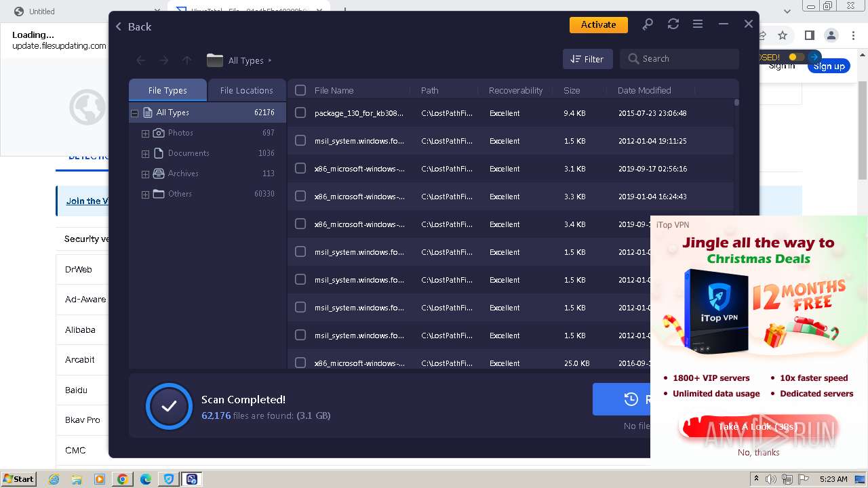Select Documents in the file types tree
This screenshot has height=488, width=868.
point(189,153)
